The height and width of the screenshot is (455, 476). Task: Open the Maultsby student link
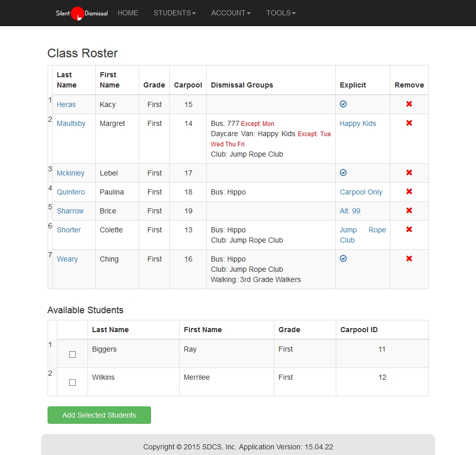[x=71, y=123]
